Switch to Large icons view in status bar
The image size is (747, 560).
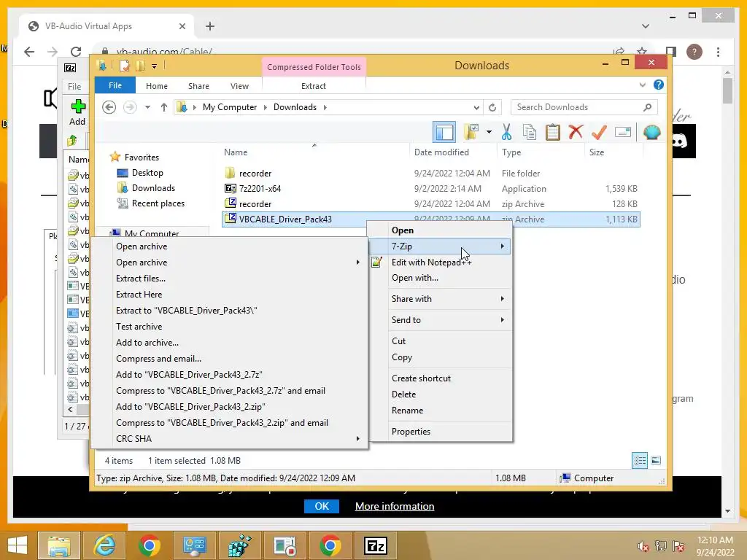(656, 461)
